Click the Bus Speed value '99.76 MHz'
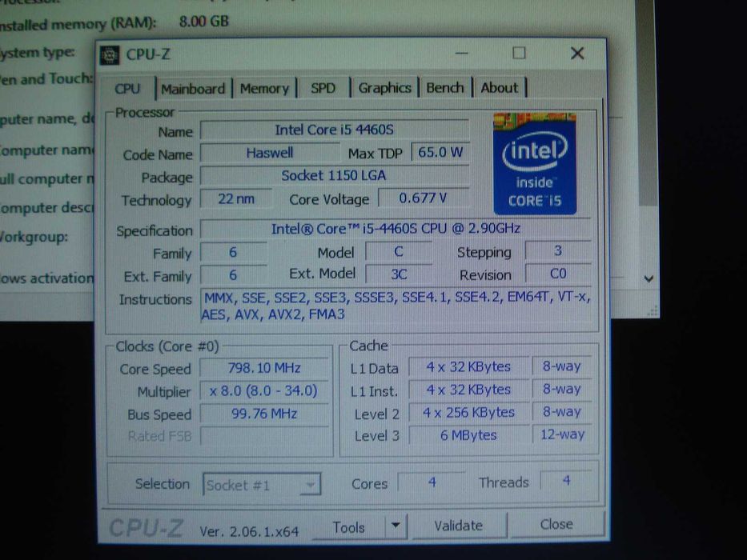This screenshot has width=747, height=560. (264, 414)
